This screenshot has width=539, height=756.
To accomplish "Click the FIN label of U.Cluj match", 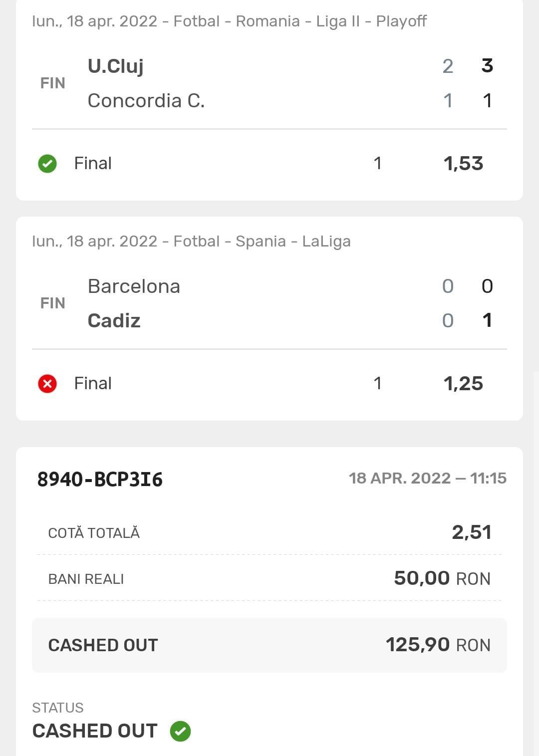I will [53, 83].
